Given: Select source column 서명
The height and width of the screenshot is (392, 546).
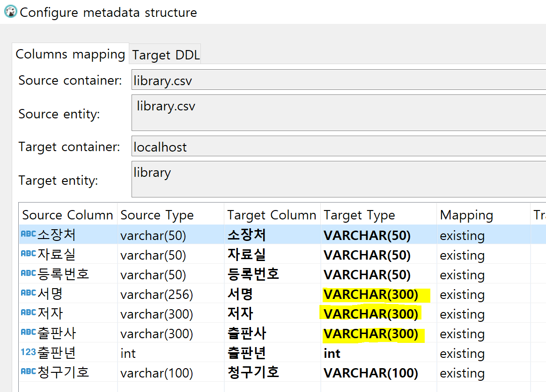Looking at the screenshot, I should 50,294.
